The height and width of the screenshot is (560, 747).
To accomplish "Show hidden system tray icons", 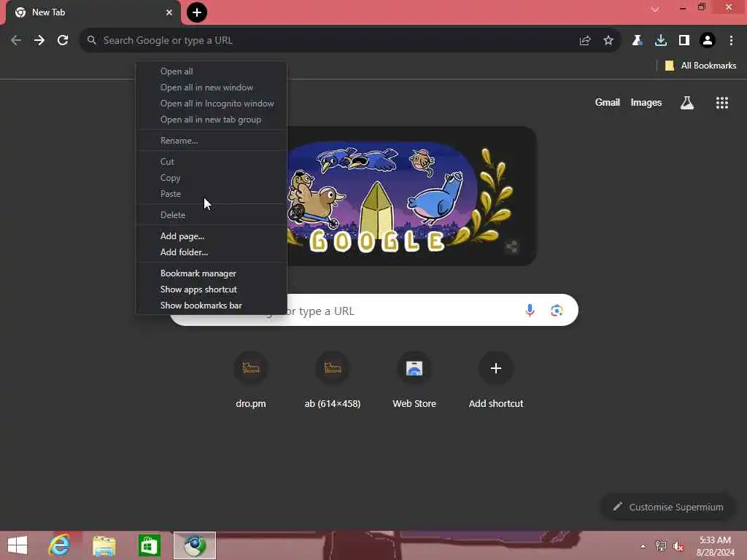I will [x=643, y=546].
